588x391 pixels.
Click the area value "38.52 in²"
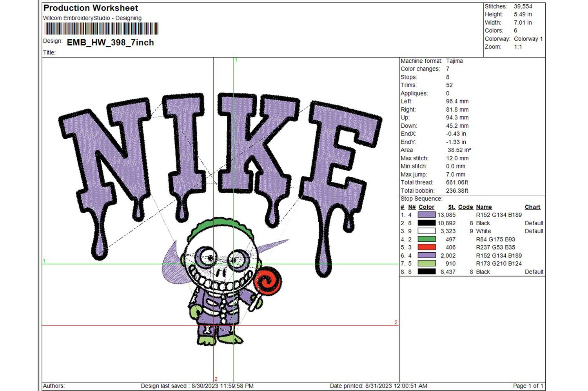coord(459,150)
